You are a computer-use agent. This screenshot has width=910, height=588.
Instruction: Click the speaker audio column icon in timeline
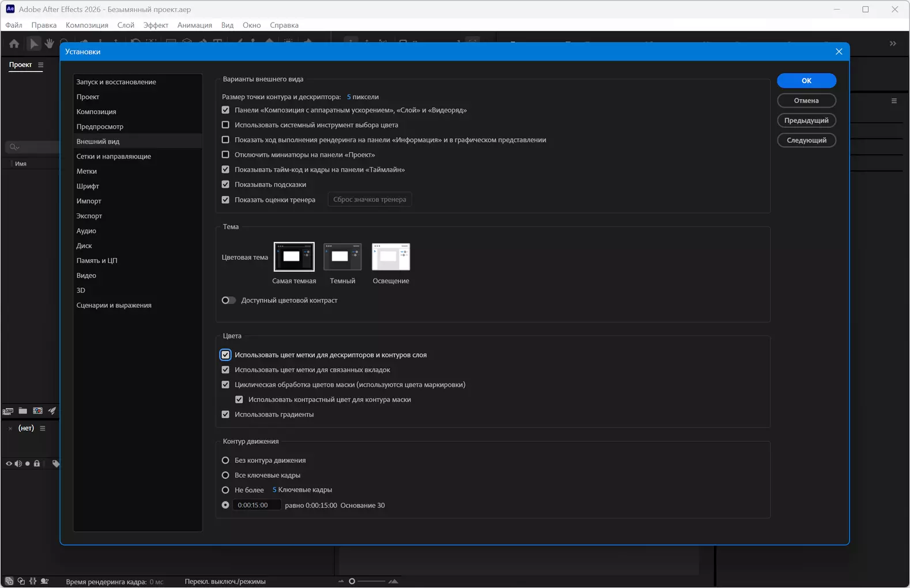click(x=18, y=463)
